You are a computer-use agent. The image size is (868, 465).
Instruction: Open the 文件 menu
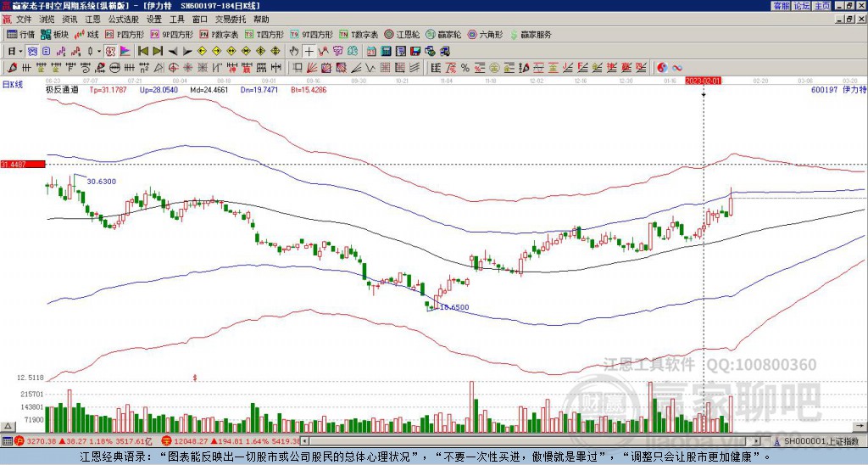click(23, 20)
